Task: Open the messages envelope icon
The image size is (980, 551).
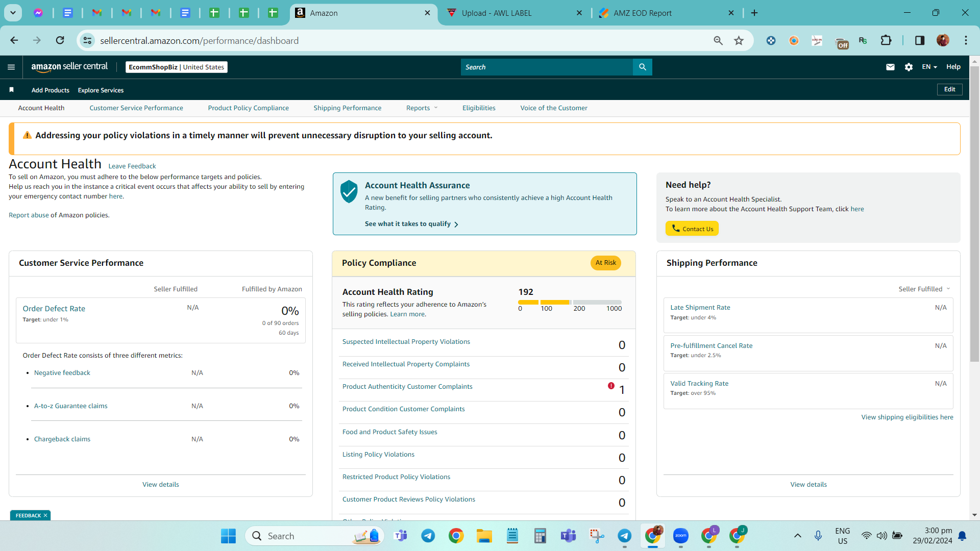Action: click(890, 67)
